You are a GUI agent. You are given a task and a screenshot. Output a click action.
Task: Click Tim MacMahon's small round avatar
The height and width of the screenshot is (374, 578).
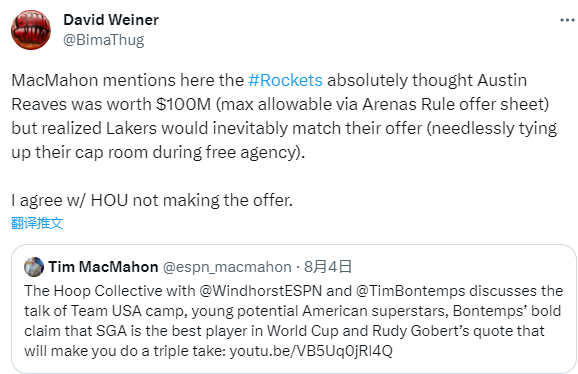(34, 267)
